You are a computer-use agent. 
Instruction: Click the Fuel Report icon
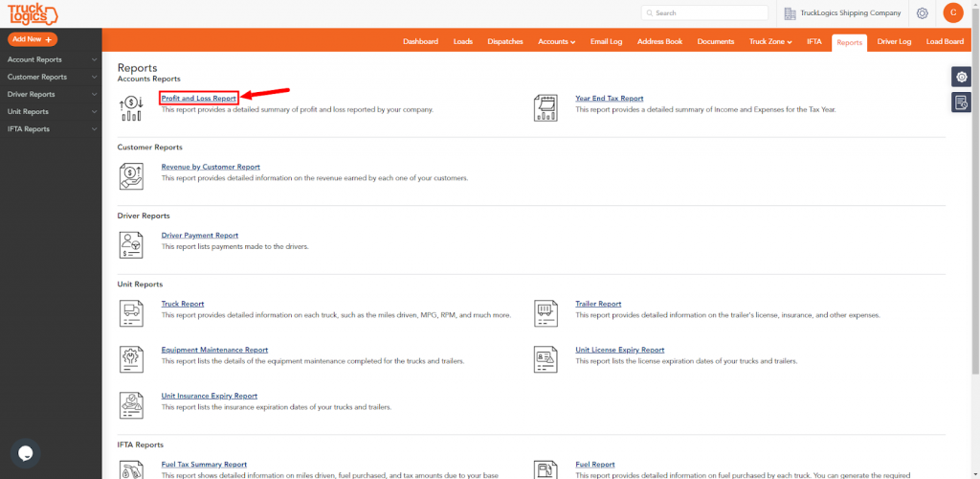tap(546, 469)
